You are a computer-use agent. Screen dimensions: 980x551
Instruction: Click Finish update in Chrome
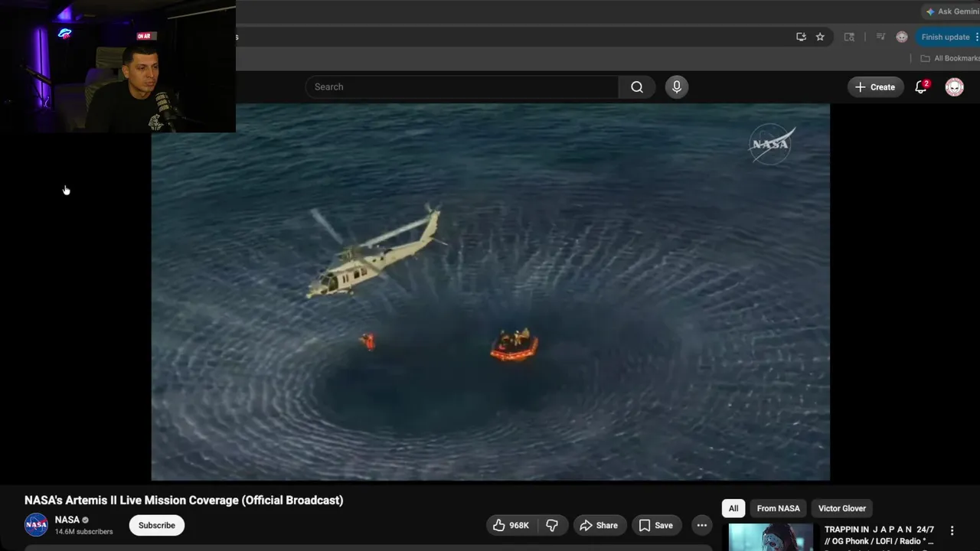[x=947, y=37]
